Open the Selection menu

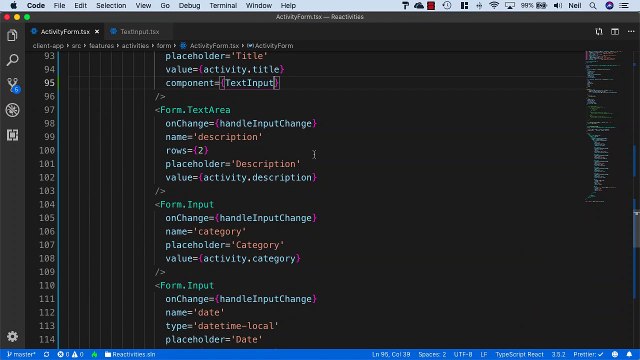[111, 5]
